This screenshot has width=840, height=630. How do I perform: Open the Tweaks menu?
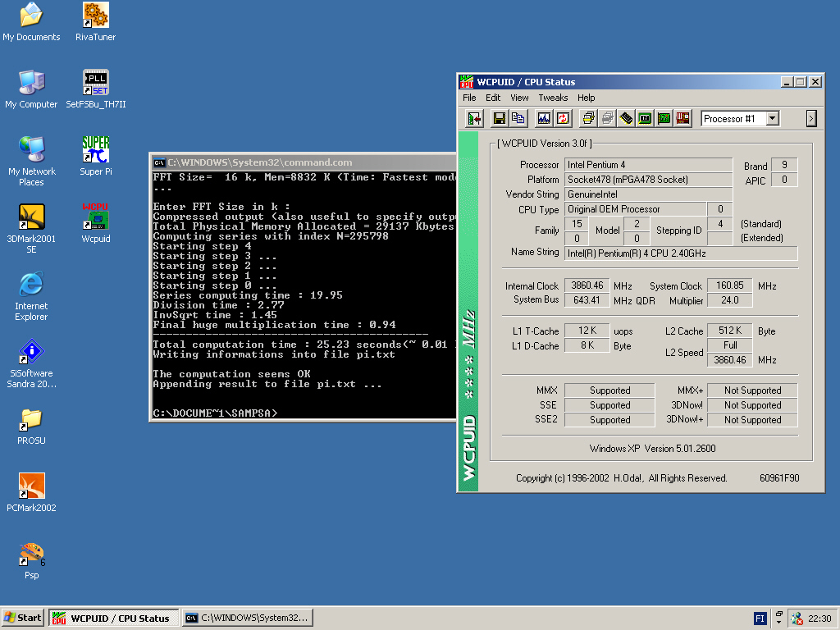pos(553,98)
